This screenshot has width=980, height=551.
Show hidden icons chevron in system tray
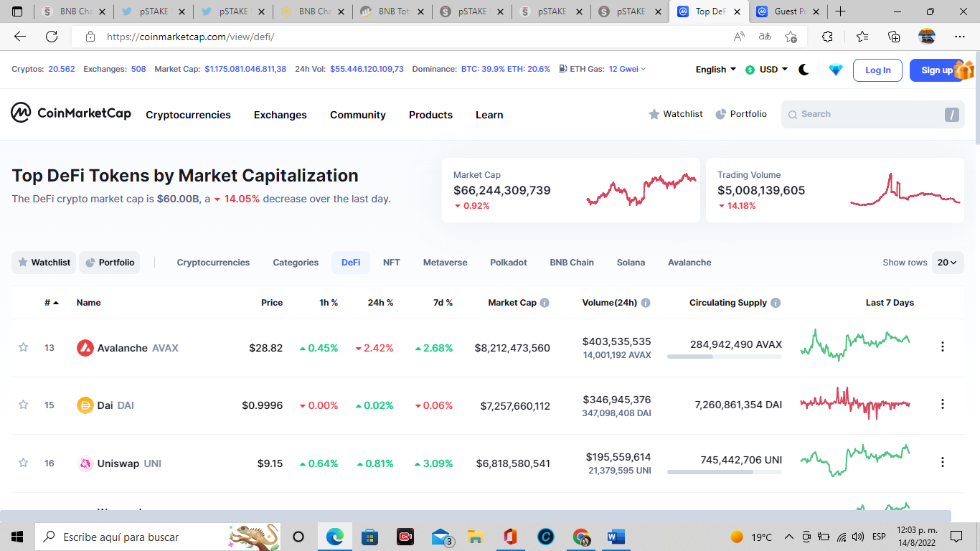[x=789, y=537]
